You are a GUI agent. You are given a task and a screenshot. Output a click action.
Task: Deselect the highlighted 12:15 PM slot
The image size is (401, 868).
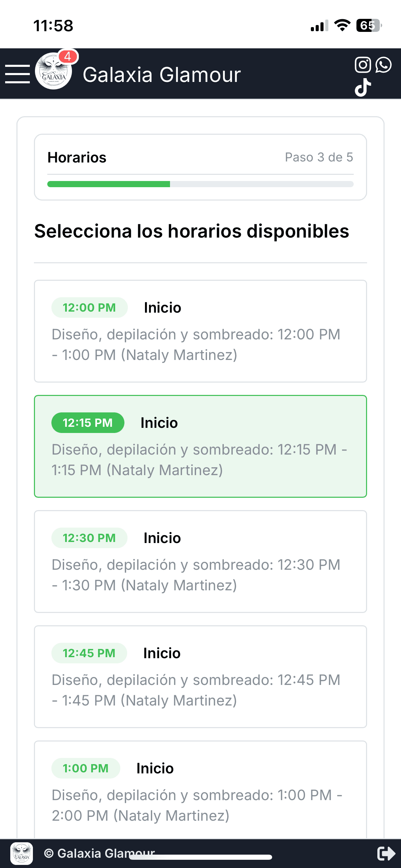click(x=200, y=446)
